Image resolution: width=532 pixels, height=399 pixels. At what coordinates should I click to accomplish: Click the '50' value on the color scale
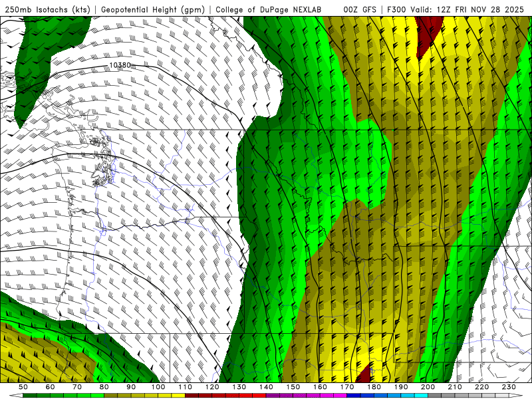(23, 387)
